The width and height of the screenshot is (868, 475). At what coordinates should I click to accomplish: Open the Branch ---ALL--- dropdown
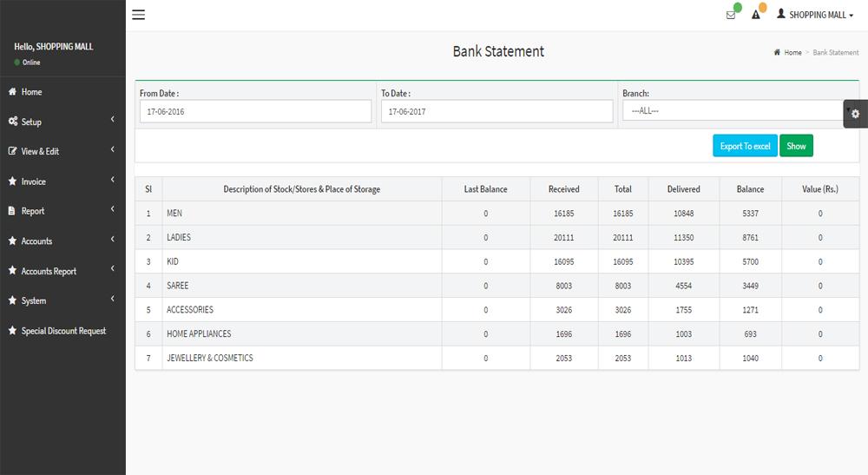click(737, 111)
